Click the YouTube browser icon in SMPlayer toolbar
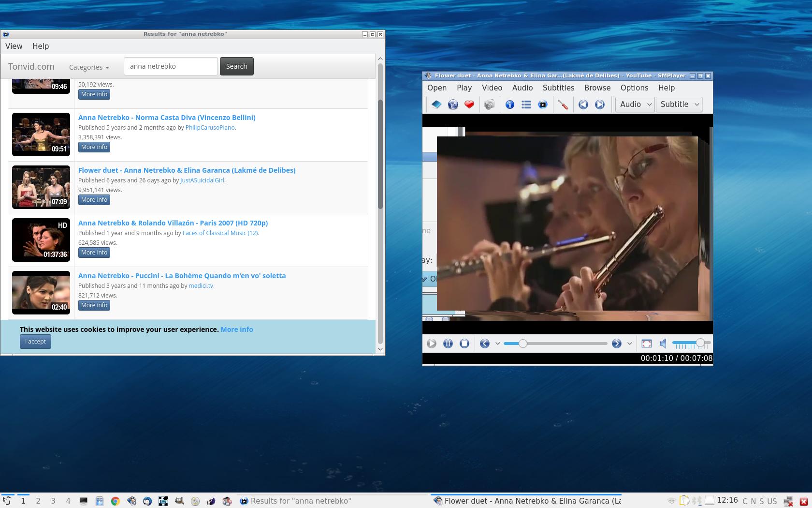This screenshot has height=508, width=812. point(543,105)
